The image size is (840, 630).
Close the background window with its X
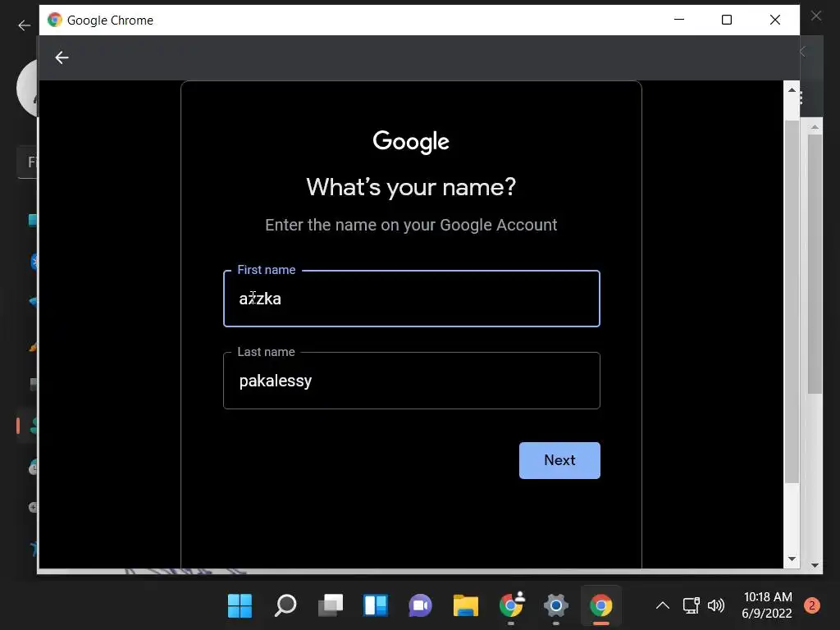coord(816,16)
